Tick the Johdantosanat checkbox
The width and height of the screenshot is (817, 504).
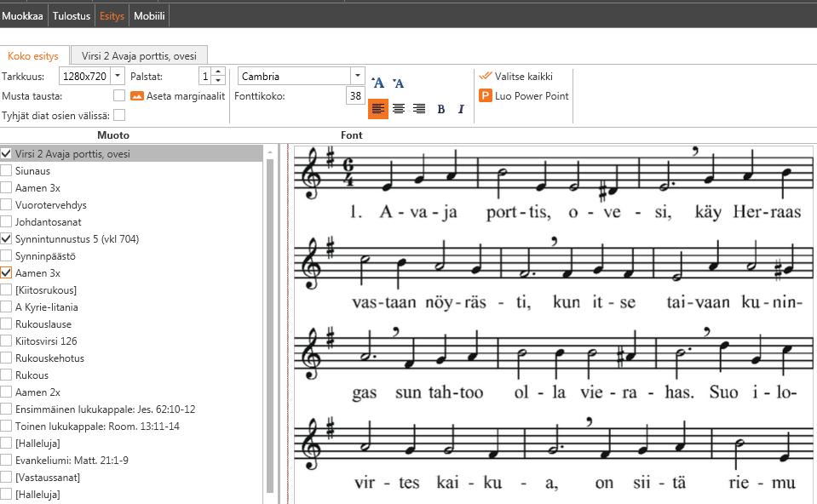6,222
